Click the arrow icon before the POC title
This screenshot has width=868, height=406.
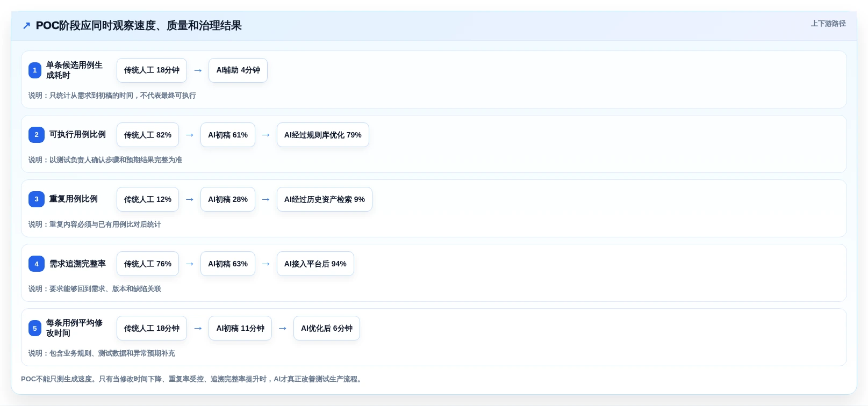(26, 26)
